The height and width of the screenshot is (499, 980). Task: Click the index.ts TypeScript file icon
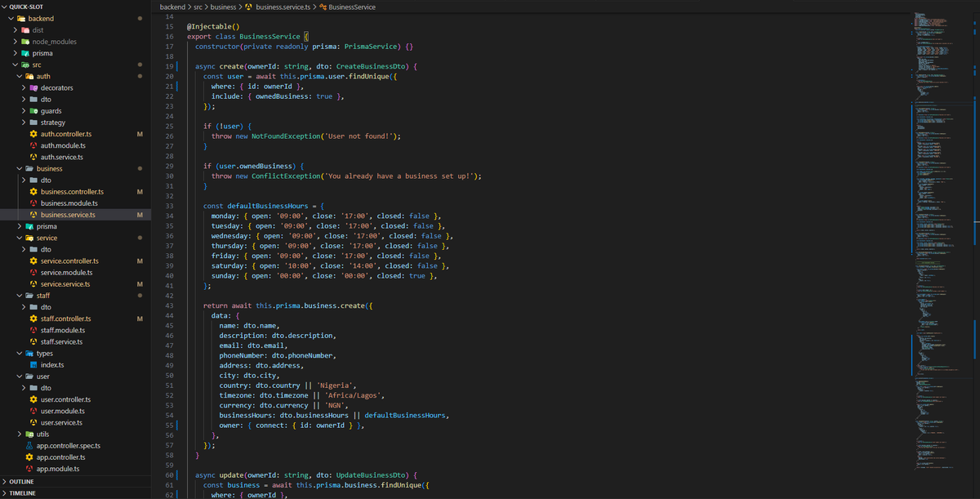(x=33, y=365)
